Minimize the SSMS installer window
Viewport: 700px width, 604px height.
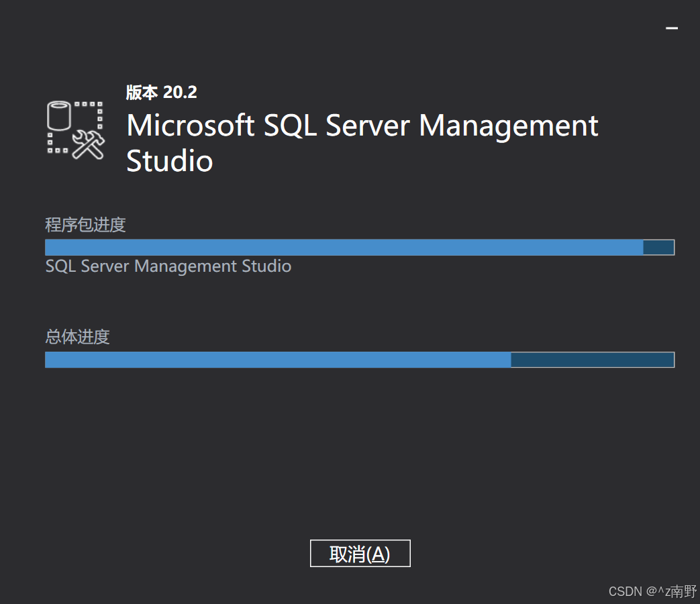click(x=671, y=28)
